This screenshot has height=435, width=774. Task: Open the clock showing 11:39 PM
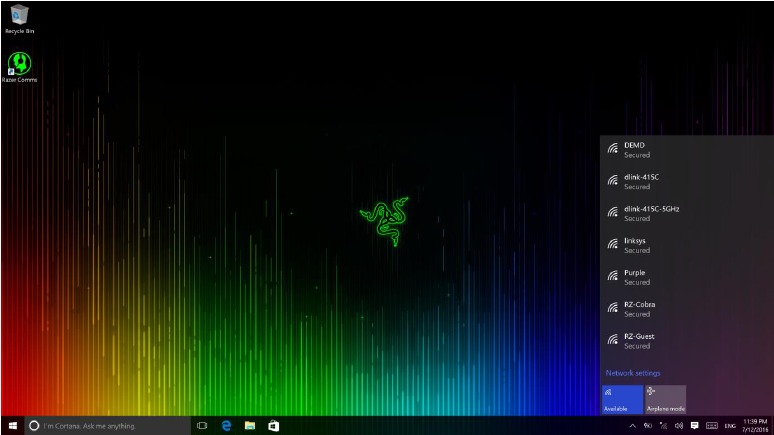click(755, 426)
